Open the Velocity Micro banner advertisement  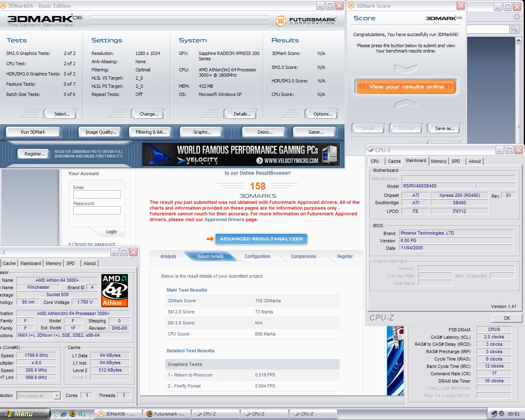coord(241,154)
